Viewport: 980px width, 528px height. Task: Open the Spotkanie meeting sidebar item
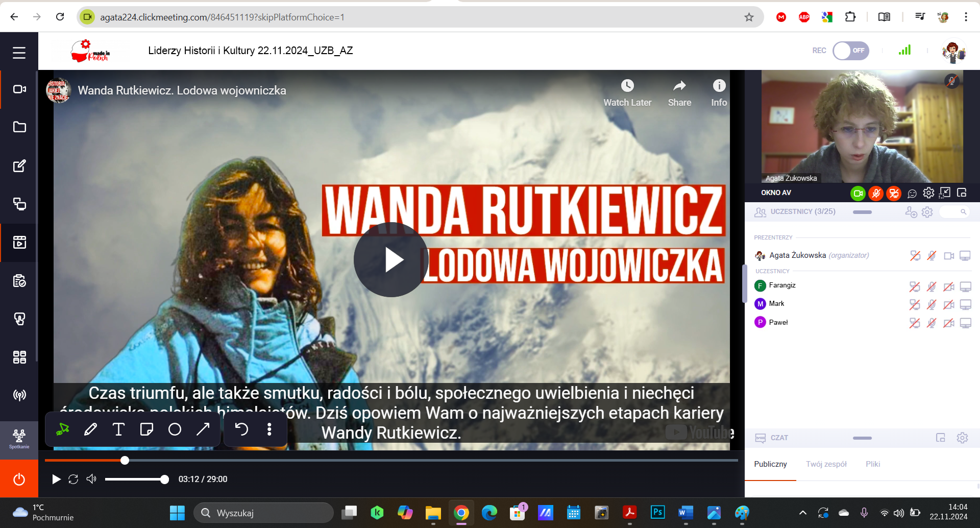[19, 439]
